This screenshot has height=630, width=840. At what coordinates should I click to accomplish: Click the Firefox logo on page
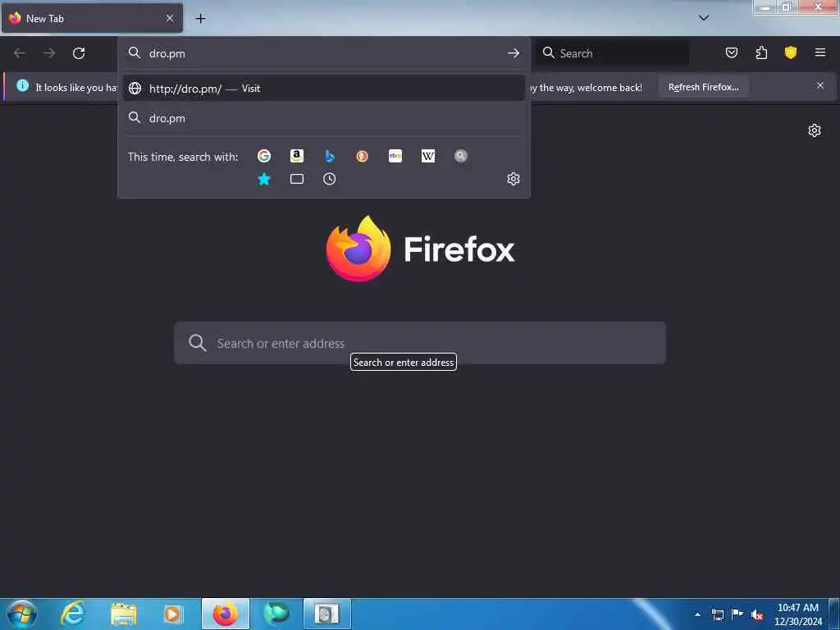pyautogui.click(x=420, y=249)
